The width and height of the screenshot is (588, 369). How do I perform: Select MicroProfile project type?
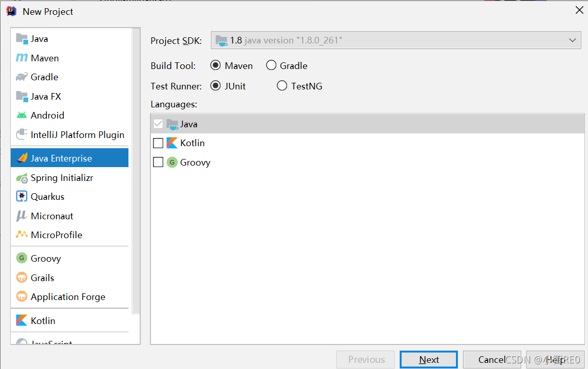click(x=70, y=235)
